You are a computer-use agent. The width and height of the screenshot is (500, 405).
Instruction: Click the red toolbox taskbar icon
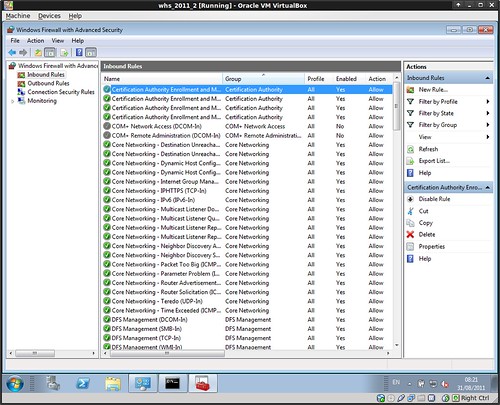[x=203, y=383]
